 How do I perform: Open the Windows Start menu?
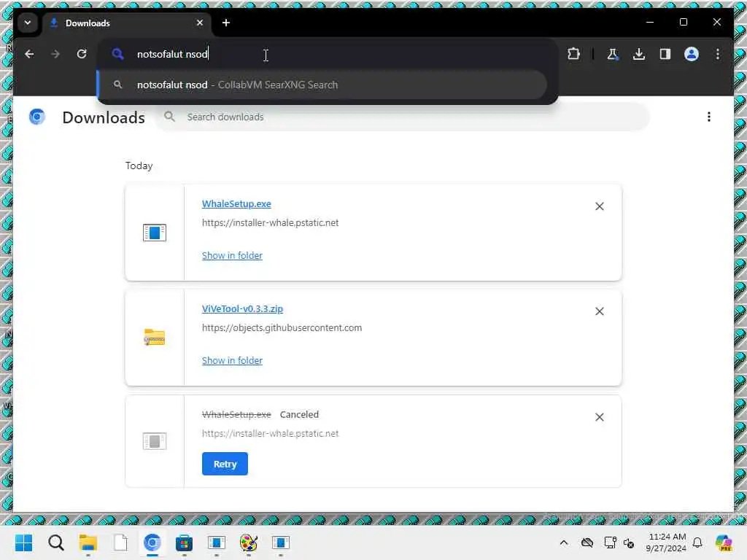click(23, 542)
